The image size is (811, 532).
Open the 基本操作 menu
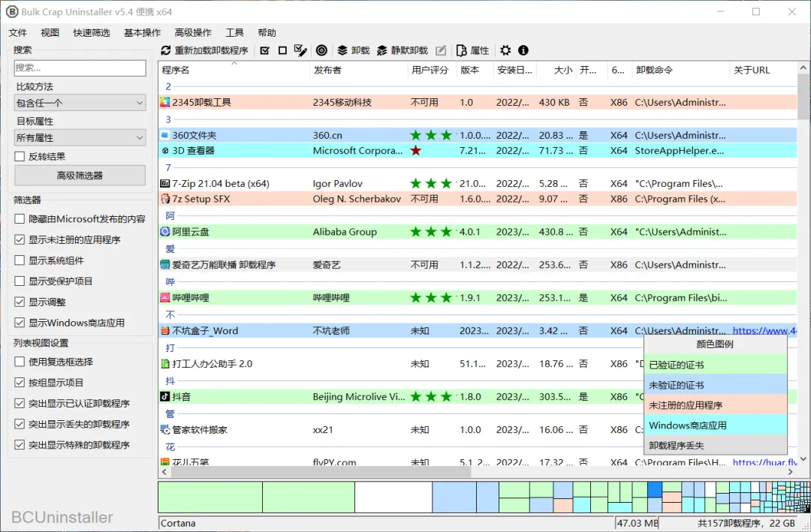pos(142,32)
